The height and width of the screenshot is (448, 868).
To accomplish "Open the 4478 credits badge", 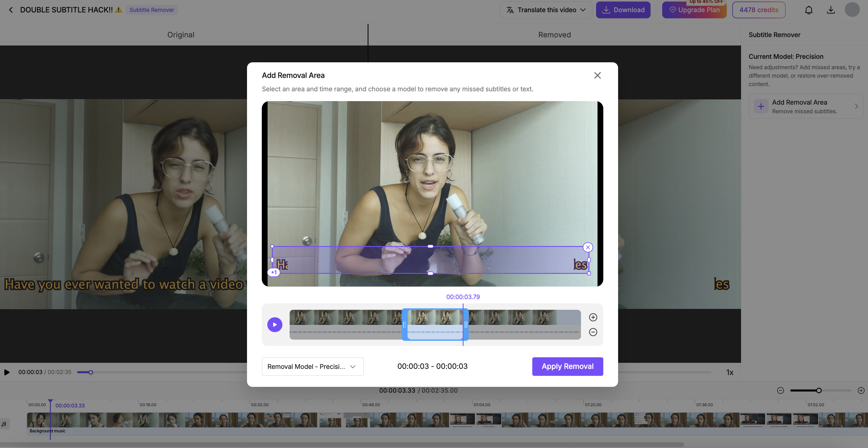I will coord(758,10).
